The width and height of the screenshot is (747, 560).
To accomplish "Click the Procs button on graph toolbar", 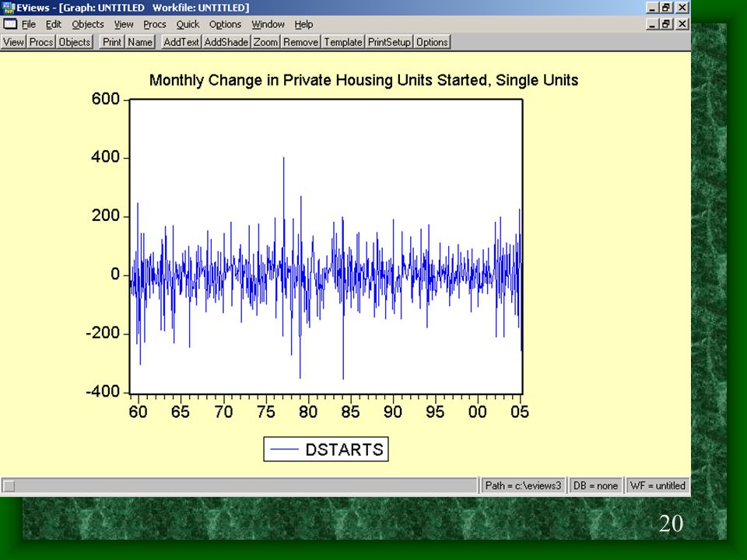I will [41, 42].
